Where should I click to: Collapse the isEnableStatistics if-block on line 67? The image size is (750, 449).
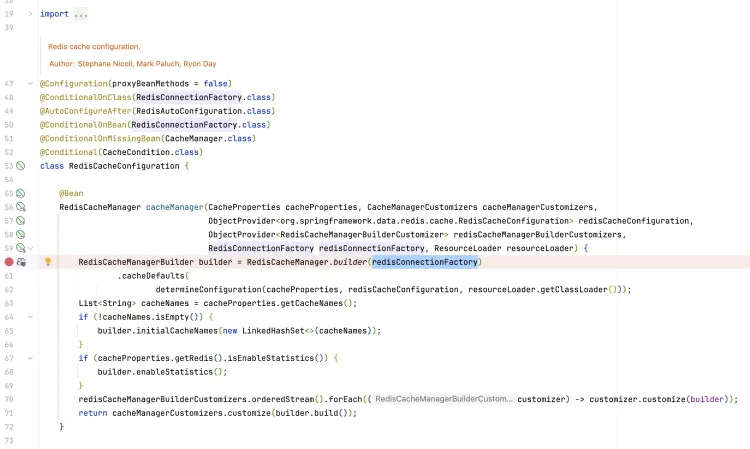coord(30,357)
